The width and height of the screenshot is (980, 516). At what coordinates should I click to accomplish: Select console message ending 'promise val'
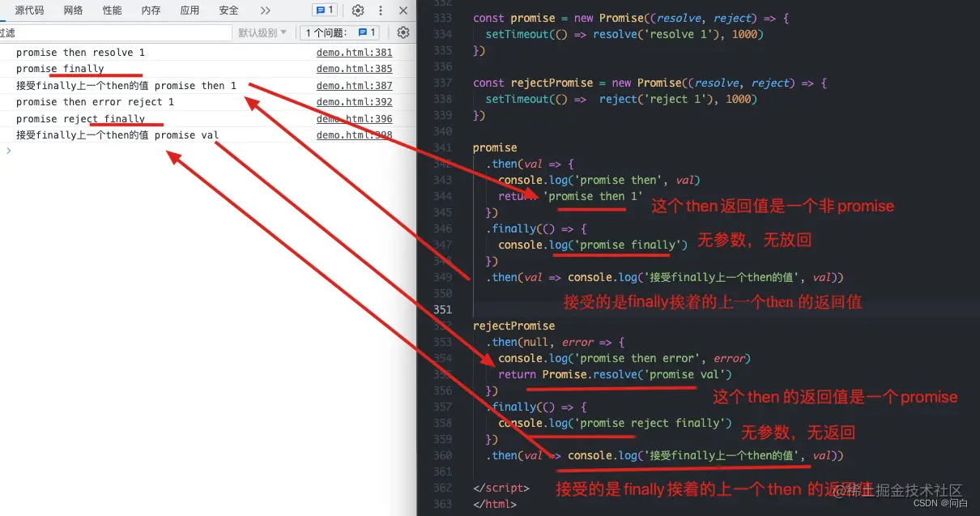[117, 135]
